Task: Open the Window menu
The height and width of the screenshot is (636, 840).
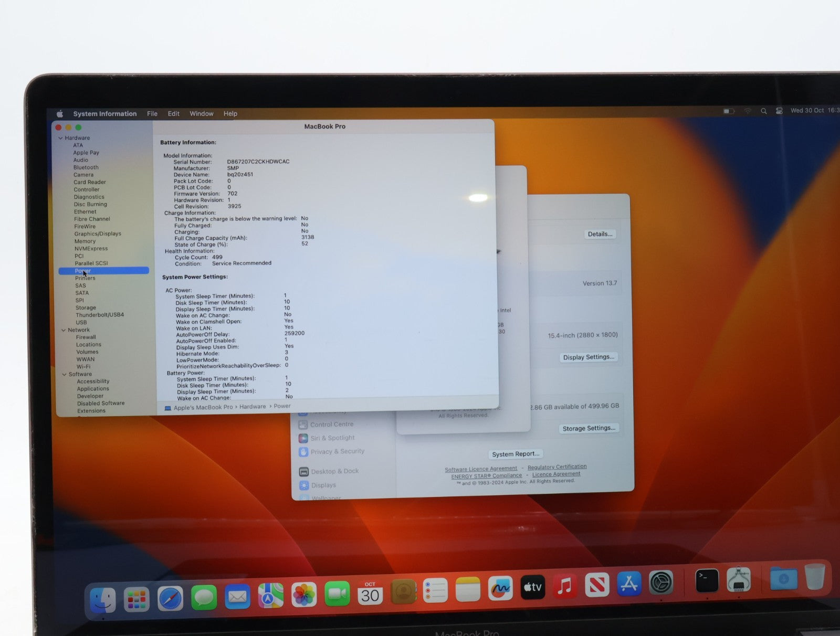Action: point(201,113)
